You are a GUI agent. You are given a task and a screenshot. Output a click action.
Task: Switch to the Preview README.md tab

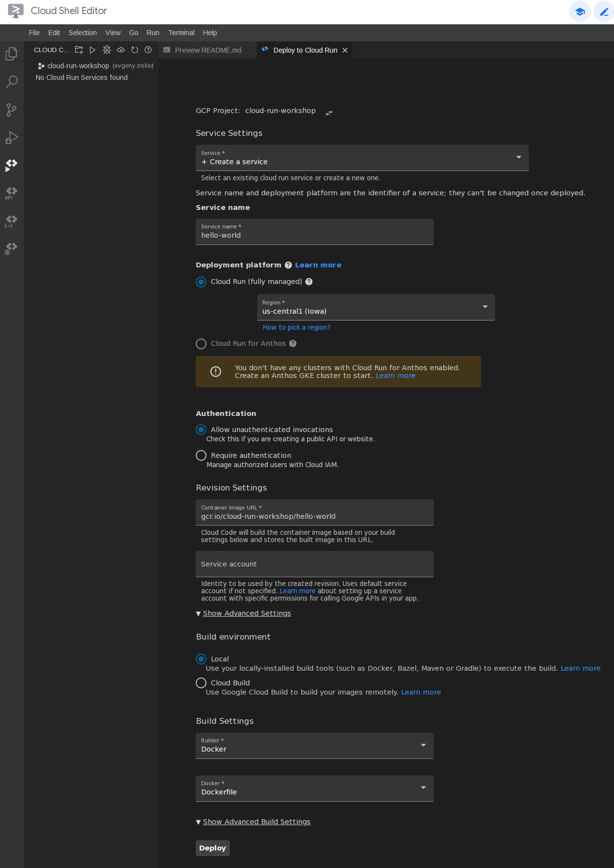pyautogui.click(x=208, y=50)
